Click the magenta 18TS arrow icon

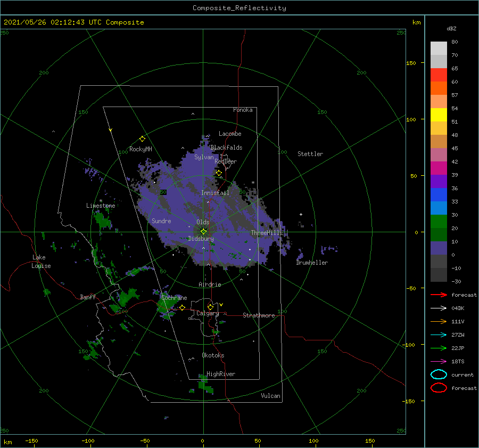pyautogui.click(x=439, y=362)
